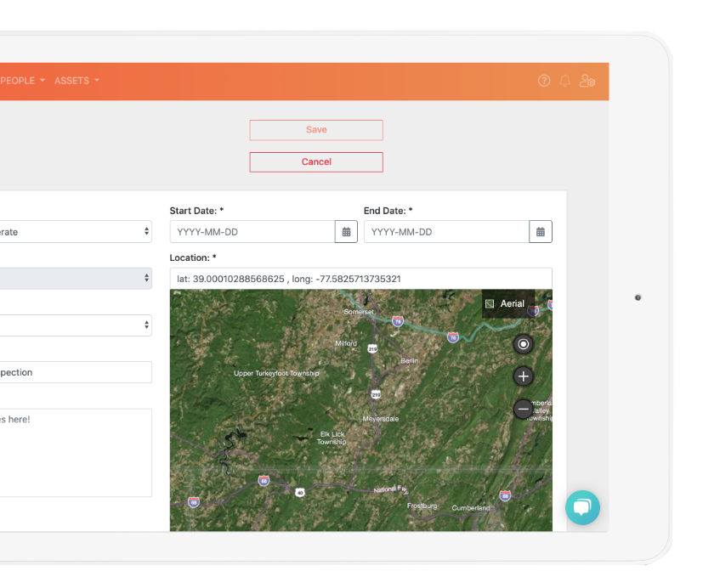Screen dimensions: 720x588
Task: Click the Cancel button
Action: tap(316, 162)
